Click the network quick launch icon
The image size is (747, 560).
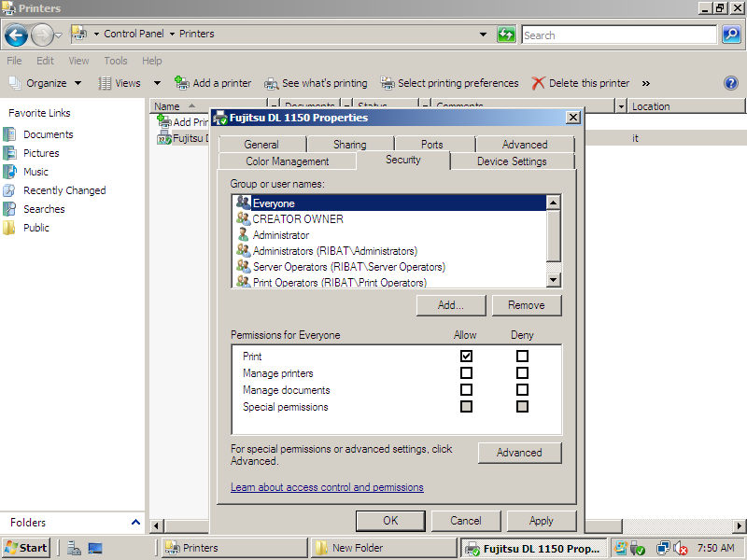(74, 548)
